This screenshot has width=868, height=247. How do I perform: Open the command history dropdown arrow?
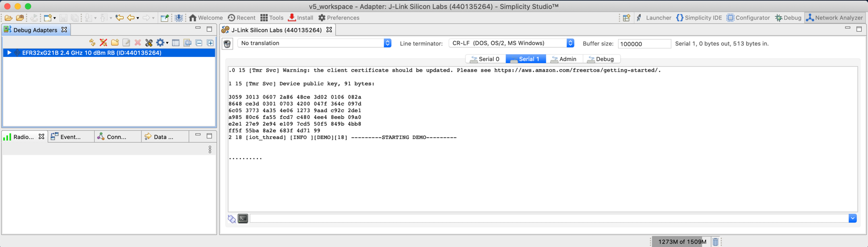click(x=852, y=219)
